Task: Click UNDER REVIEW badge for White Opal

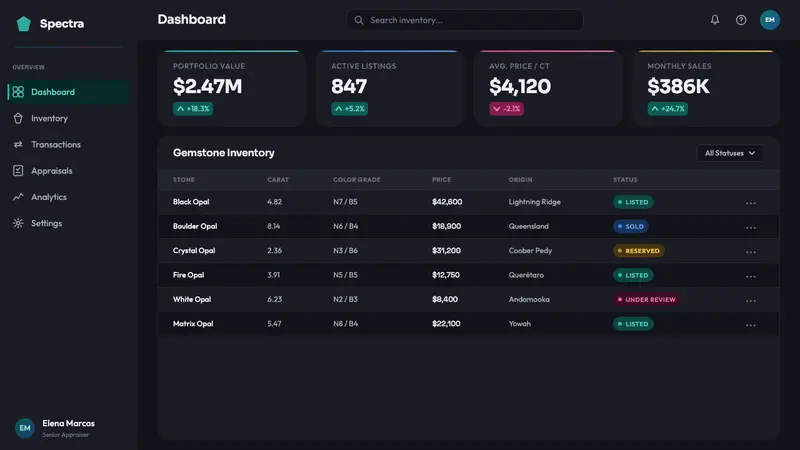Action: 647,299
